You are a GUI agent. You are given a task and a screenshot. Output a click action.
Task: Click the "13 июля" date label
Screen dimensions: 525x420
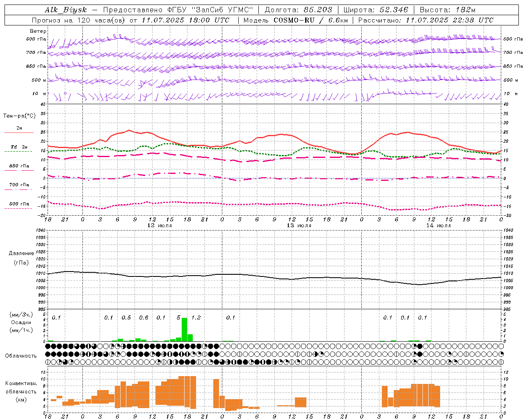click(x=299, y=226)
